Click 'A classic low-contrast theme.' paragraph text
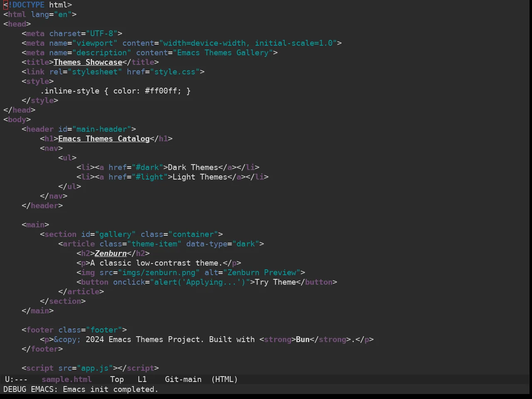 click(157, 263)
